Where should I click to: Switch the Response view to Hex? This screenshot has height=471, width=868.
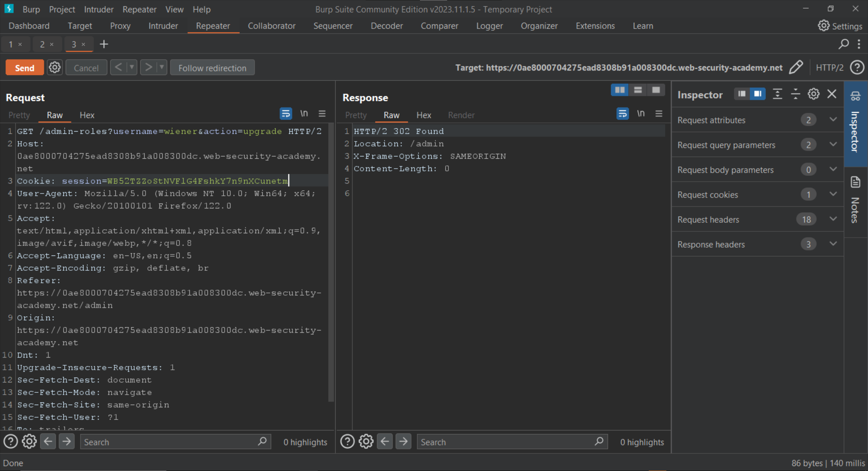(x=424, y=115)
